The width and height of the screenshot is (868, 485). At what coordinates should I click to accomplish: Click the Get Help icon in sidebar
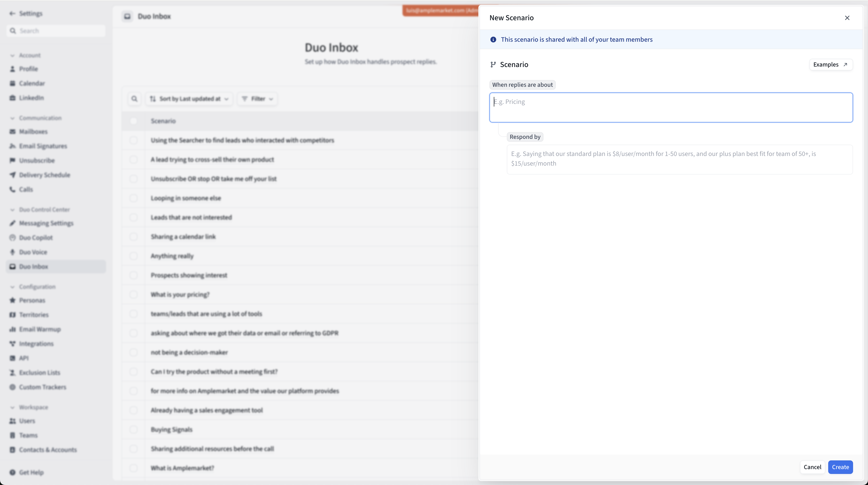tap(13, 472)
